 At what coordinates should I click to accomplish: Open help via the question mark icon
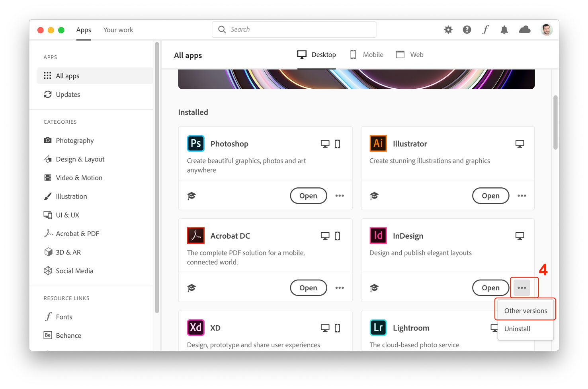point(467,29)
